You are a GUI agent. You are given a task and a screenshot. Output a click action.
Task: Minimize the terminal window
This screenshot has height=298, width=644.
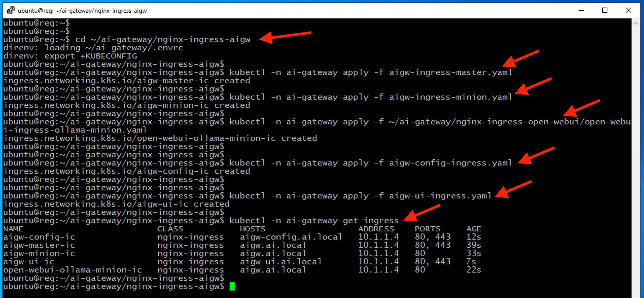coord(581,10)
